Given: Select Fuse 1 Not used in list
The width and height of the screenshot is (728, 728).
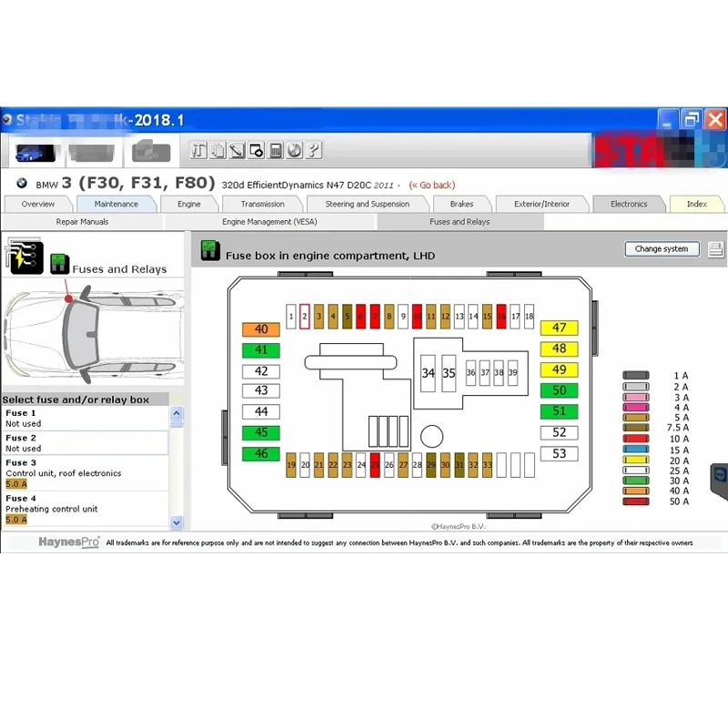Looking at the screenshot, I should 85,419.
